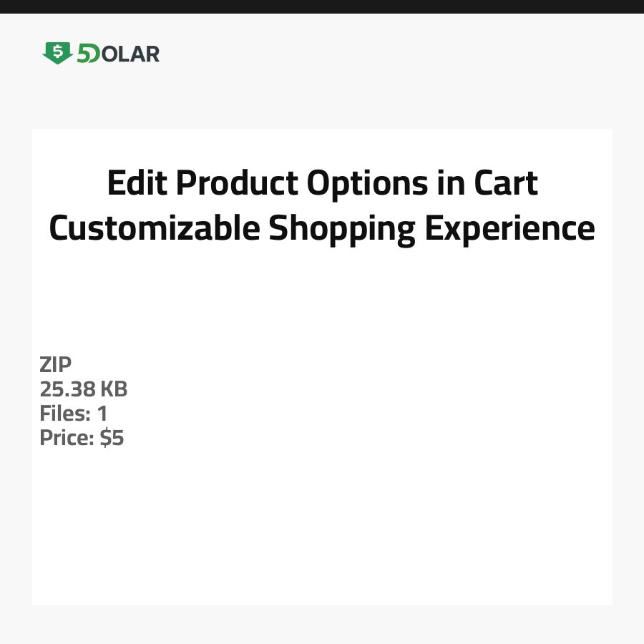The image size is (644, 644).
Task: Click the green dollar tag logo icon
Action: [57, 53]
